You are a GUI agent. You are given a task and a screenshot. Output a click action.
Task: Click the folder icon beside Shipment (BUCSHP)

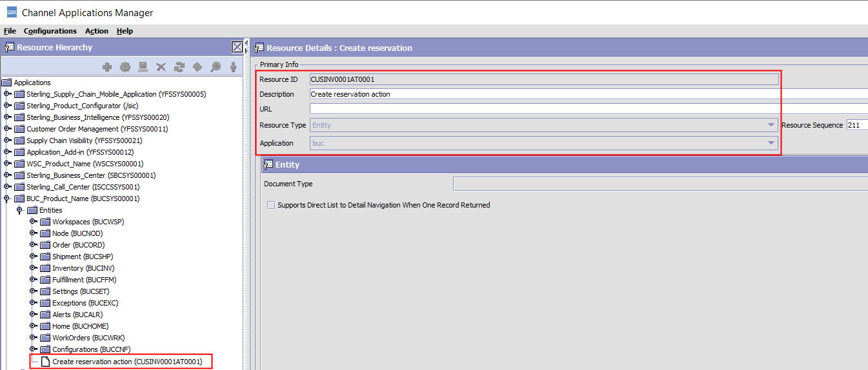click(45, 257)
